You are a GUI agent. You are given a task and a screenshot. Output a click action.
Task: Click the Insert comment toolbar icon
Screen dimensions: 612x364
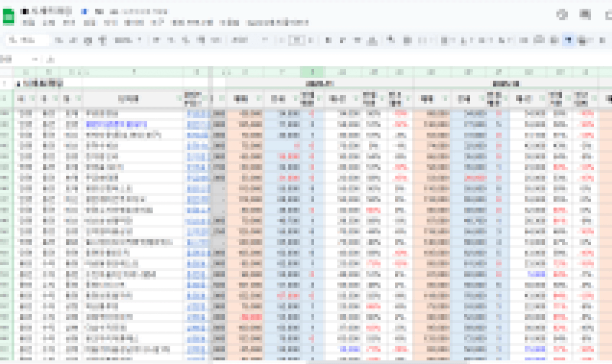tap(538, 41)
